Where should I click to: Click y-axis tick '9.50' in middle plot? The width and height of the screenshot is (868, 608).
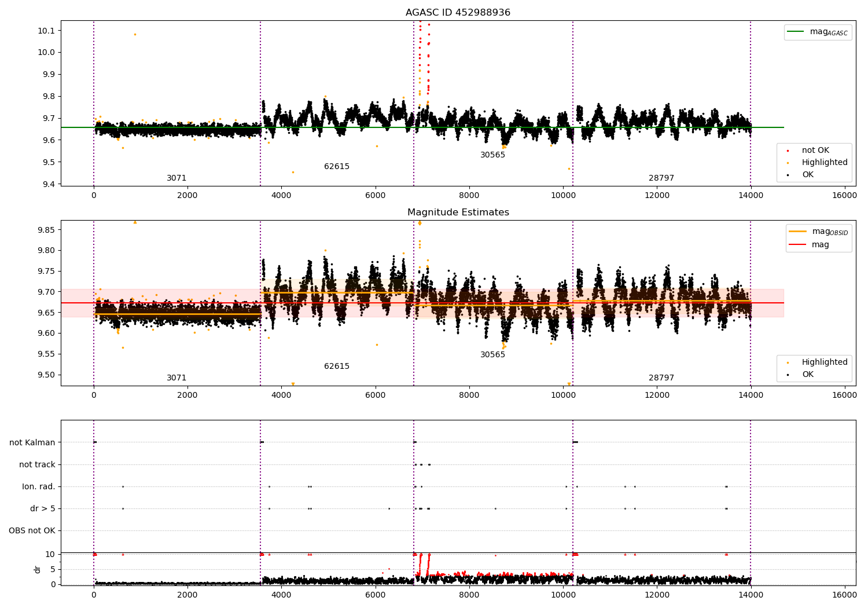click(x=46, y=375)
